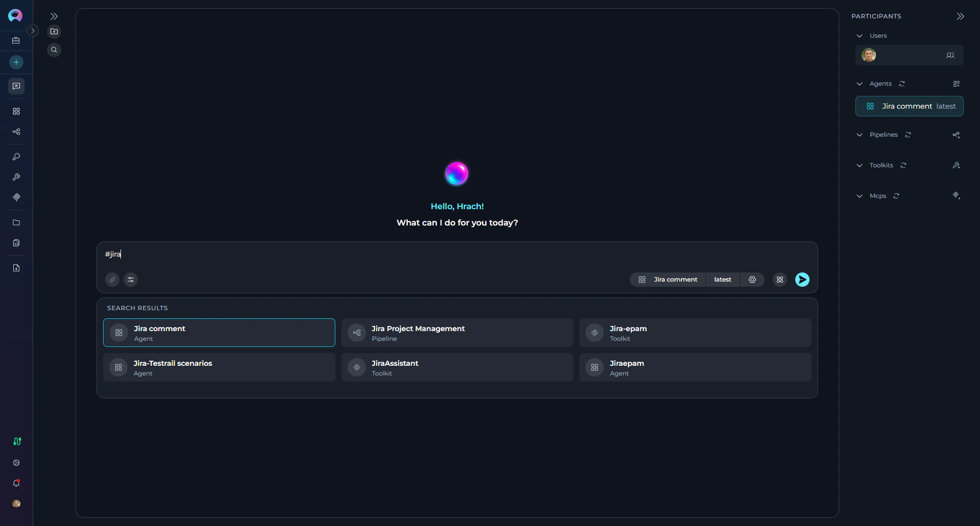Collapse the Participants panel
The image size is (980, 526).
pyautogui.click(x=960, y=16)
